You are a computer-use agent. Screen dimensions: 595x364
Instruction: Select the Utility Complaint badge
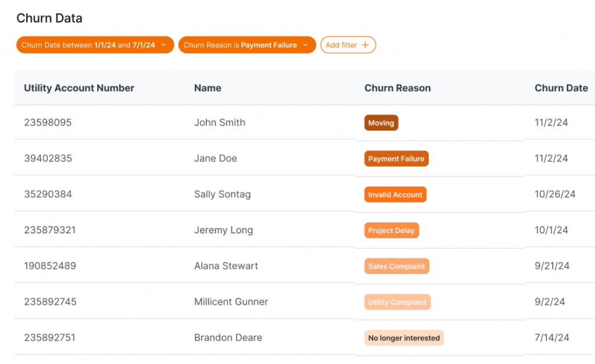(x=397, y=302)
